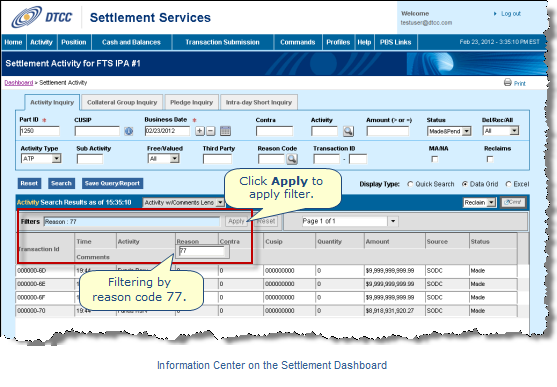This screenshot has width=557, height=387.
Task: Click the DTCC logo
Action: pyautogui.click(x=42, y=17)
